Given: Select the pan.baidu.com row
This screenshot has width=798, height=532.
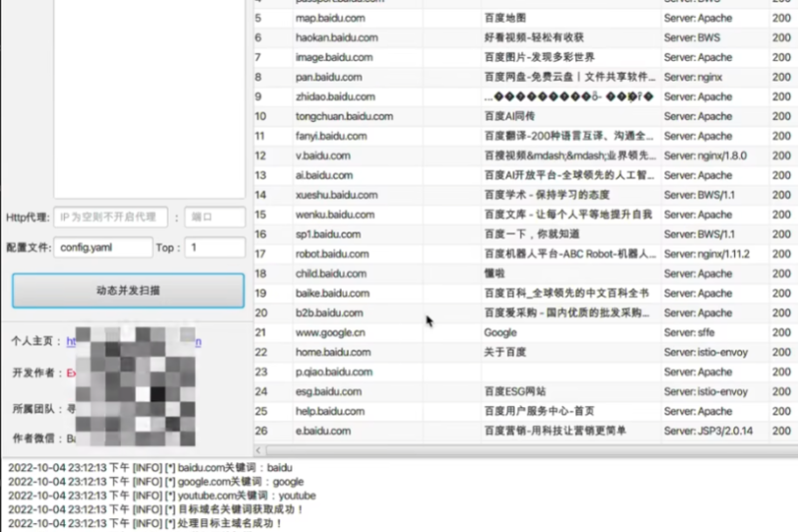Looking at the screenshot, I should coord(526,78).
